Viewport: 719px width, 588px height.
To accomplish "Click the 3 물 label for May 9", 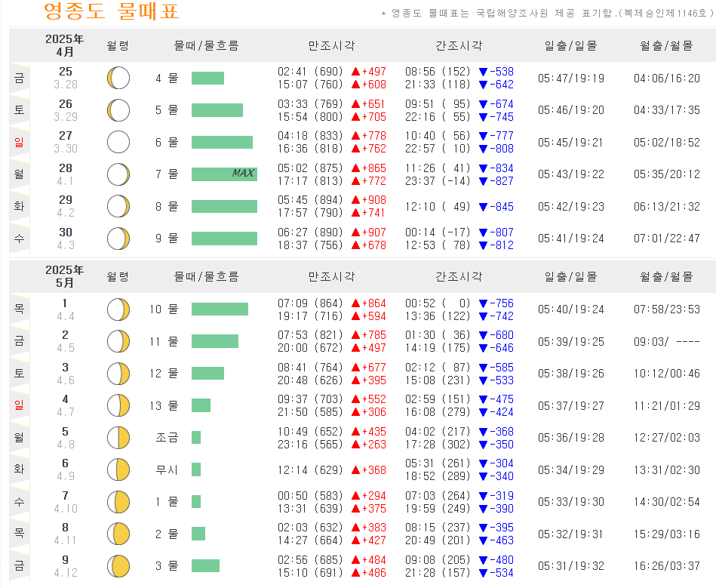I will (x=167, y=566).
